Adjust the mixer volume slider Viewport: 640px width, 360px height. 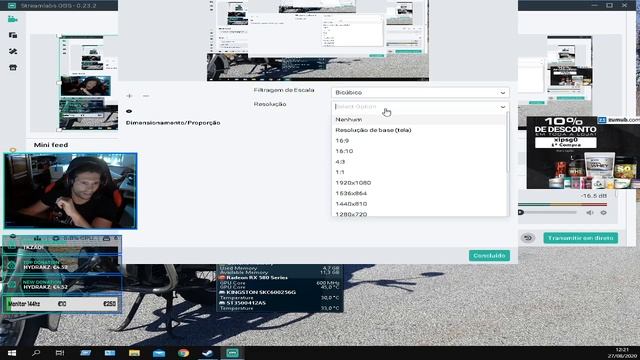(547, 212)
